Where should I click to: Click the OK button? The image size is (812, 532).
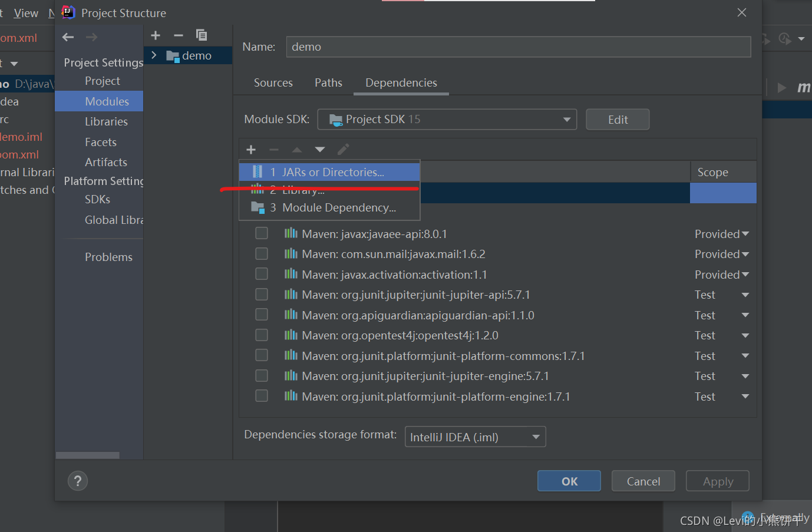pyautogui.click(x=569, y=481)
